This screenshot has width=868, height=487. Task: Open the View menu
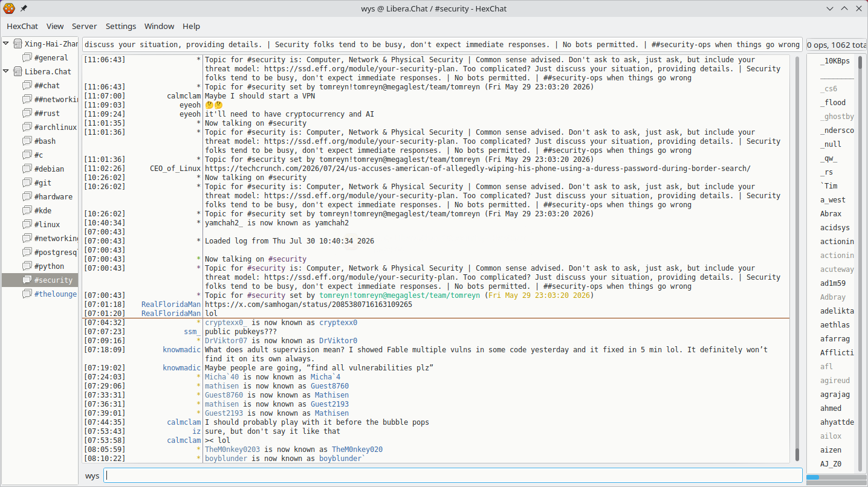55,27
